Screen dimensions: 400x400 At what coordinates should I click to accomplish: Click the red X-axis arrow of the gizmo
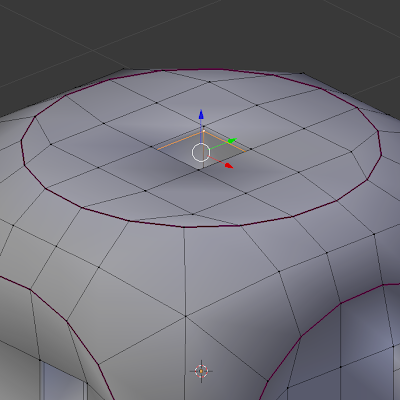(x=229, y=165)
